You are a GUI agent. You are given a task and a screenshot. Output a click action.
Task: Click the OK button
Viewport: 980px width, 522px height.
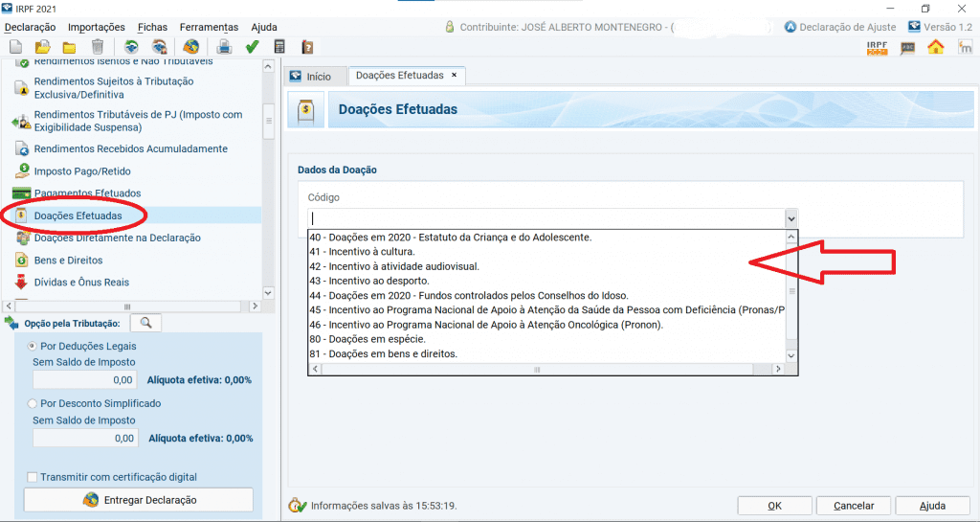pos(774,506)
